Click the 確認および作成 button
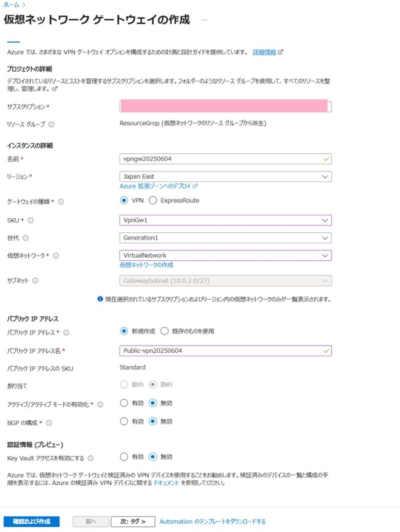The height and width of the screenshot is (532, 400). [x=31, y=521]
